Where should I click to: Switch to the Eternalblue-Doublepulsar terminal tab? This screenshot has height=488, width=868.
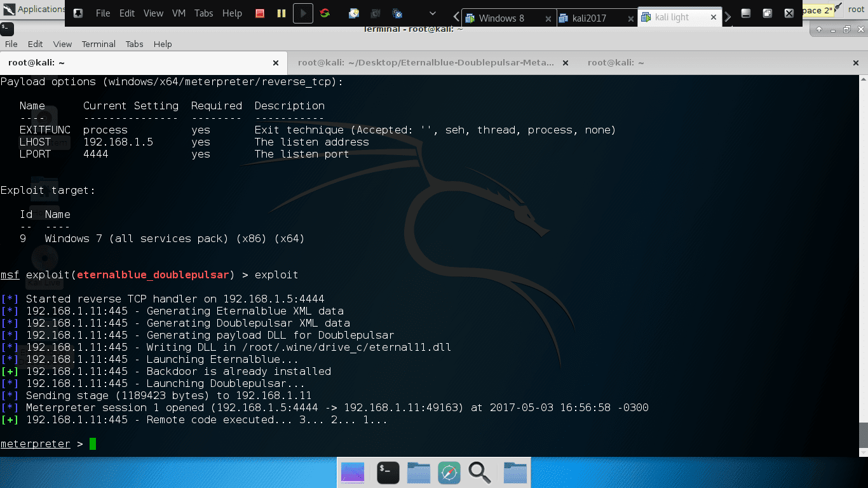point(426,62)
